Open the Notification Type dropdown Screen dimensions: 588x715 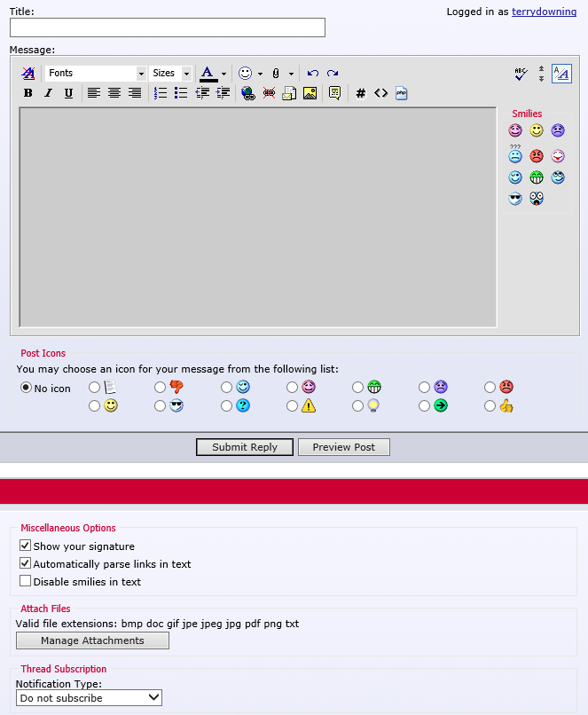pos(89,697)
